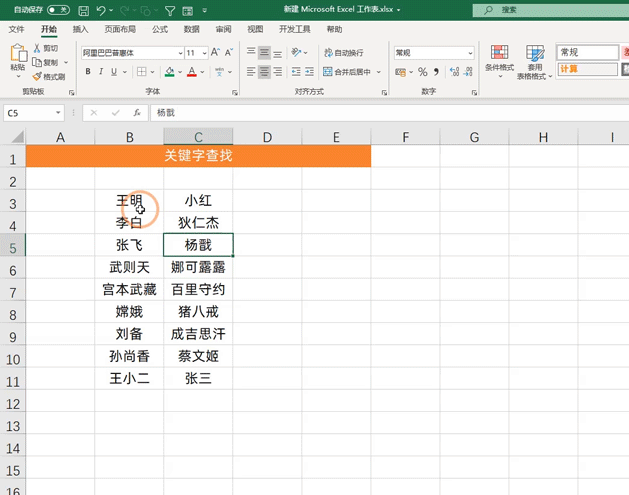Select the 计算 cell style

pyautogui.click(x=588, y=69)
